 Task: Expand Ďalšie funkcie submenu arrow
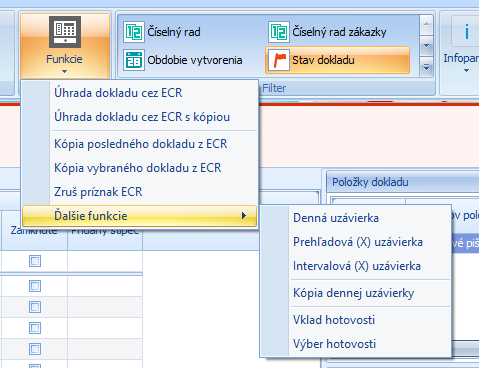[244, 216]
